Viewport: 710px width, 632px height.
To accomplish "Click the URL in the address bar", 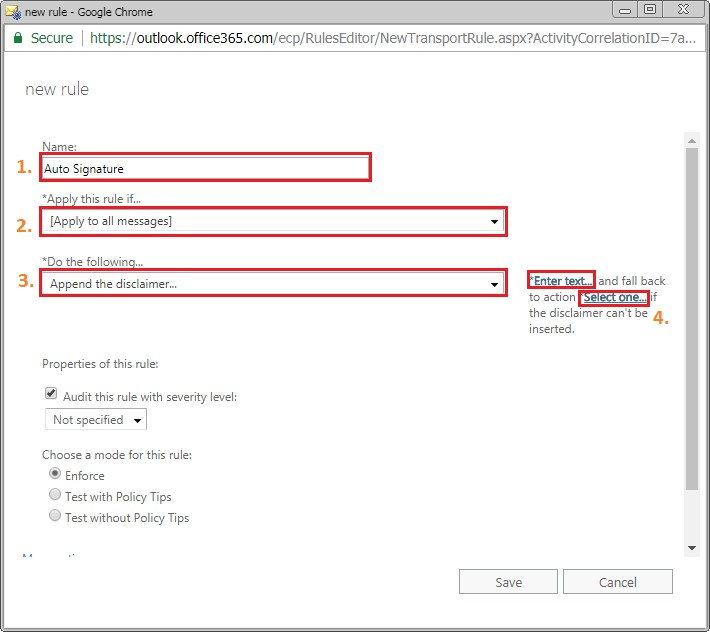I will click(x=392, y=38).
